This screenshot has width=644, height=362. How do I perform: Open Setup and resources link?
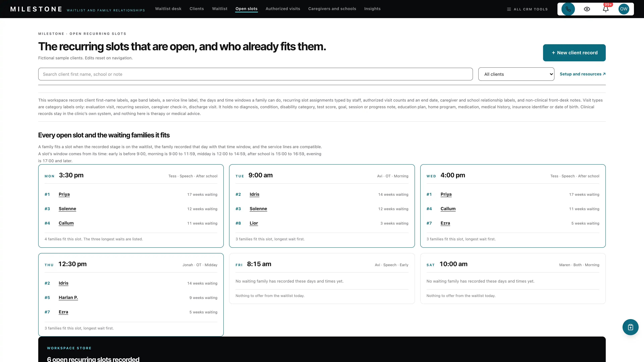click(582, 74)
